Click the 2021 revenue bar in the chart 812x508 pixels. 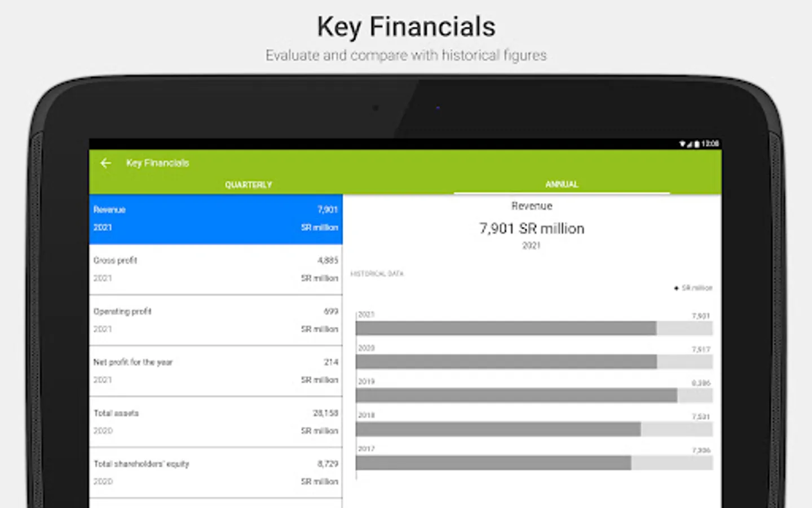[506, 328]
